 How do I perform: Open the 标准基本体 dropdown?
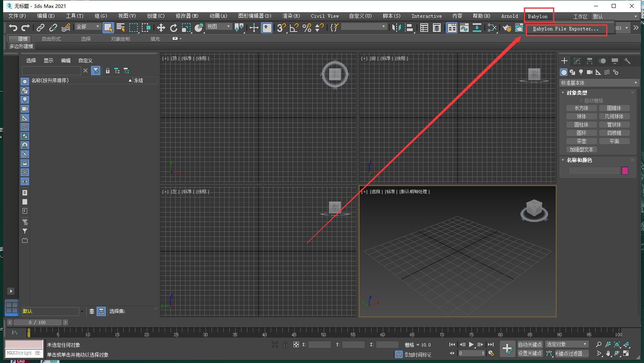pyautogui.click(x=599, y=82)
